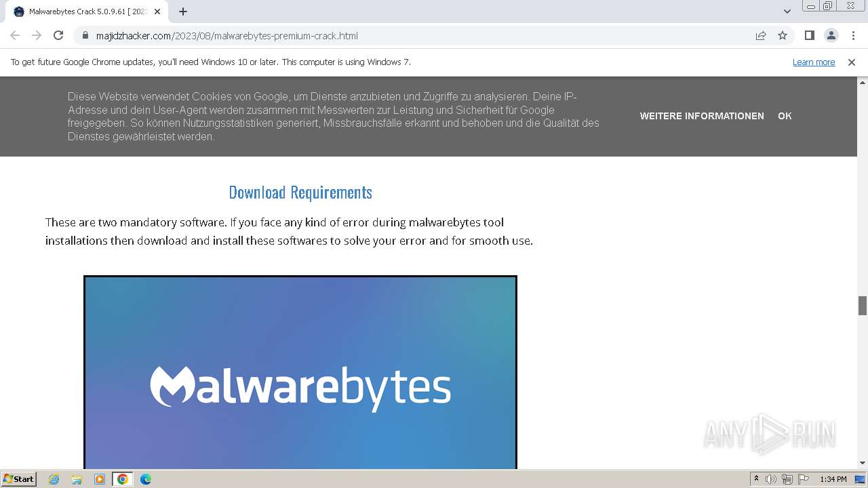Go forward to the next page
This screenshot has height=488, width=868.
tap(37, 35)
